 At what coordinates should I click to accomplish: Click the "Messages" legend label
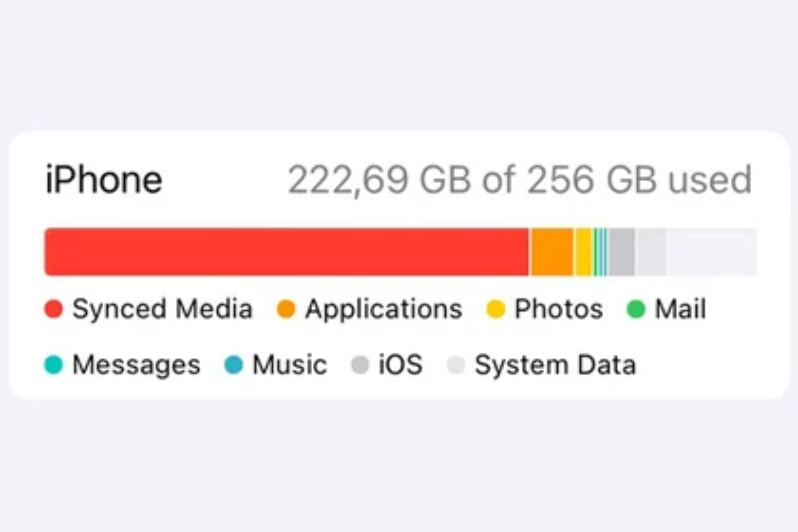point(136,365)
